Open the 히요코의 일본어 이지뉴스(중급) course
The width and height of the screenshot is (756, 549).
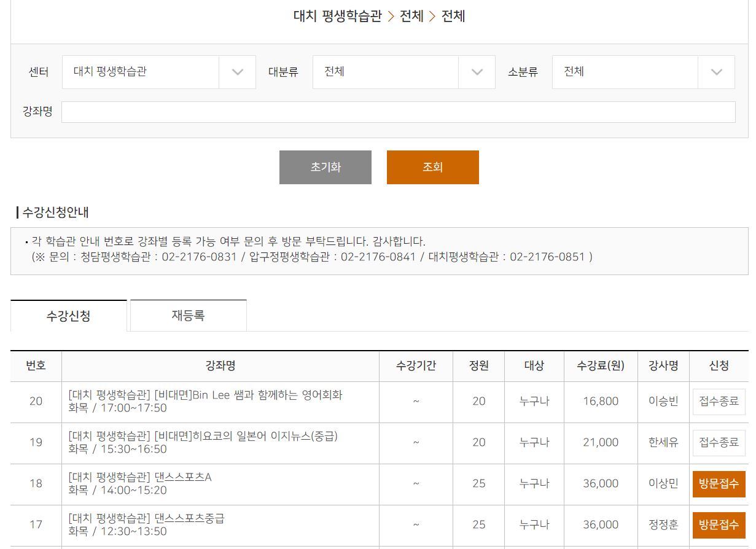coord(203,436)
